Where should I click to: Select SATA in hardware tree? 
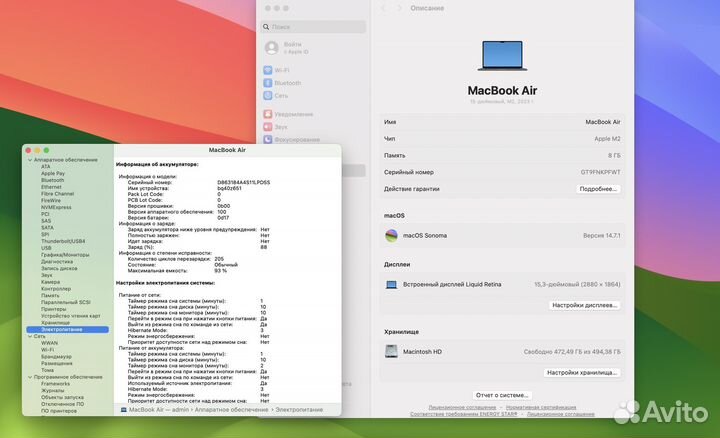coord(47,228)
